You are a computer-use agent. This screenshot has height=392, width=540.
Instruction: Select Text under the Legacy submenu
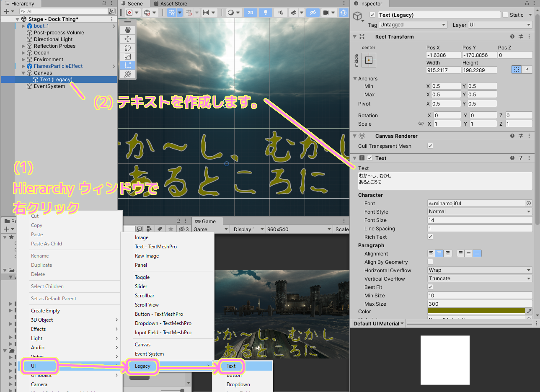click(231, 366)
